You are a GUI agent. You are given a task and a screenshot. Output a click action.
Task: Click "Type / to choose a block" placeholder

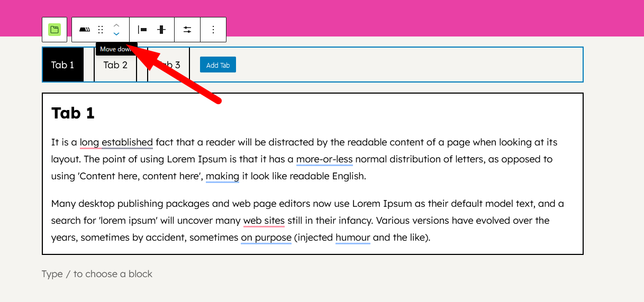[97, 274]
